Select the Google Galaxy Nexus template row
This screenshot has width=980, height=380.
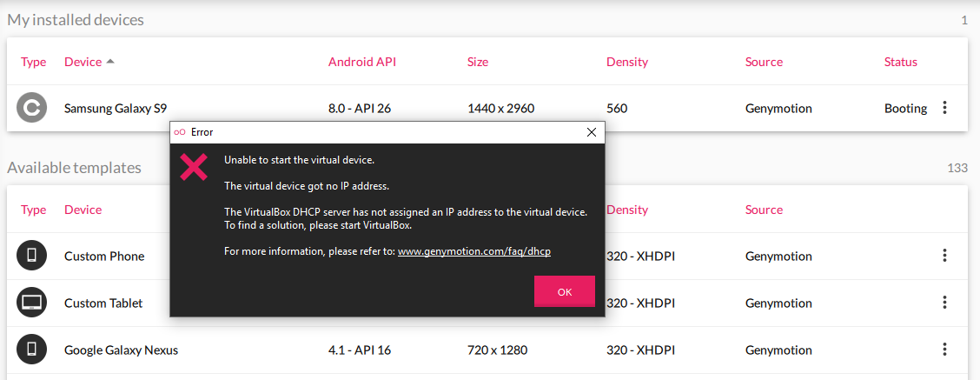(121, 350)
